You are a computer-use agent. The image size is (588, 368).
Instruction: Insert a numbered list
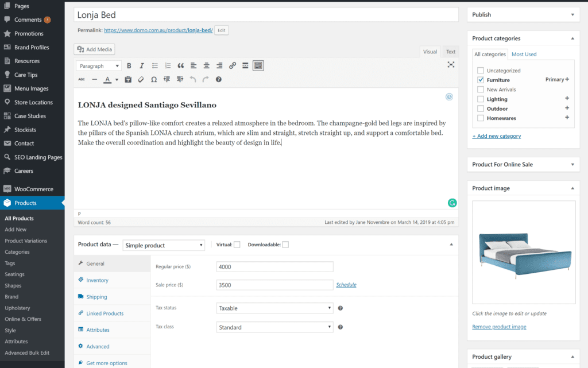click(x=168, y=65)
